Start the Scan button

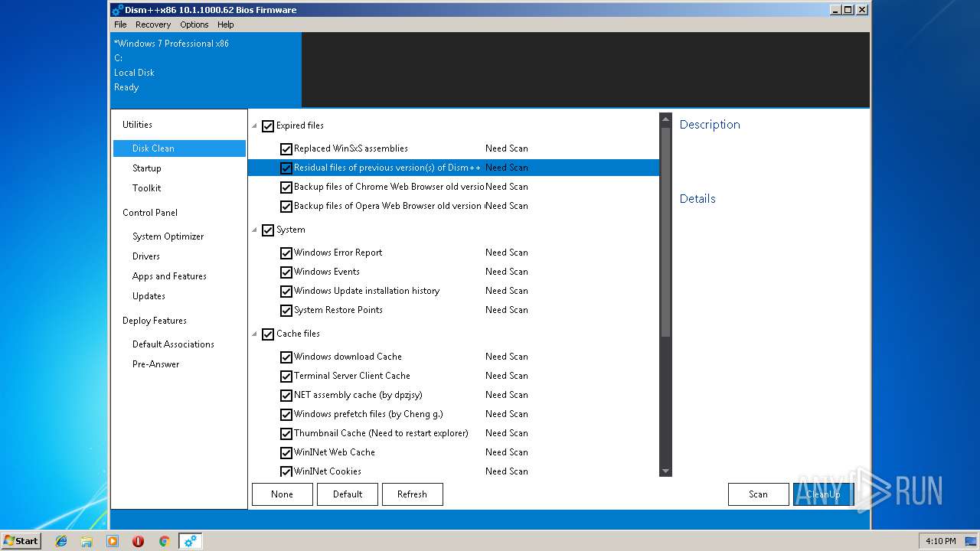pos(758,494)
